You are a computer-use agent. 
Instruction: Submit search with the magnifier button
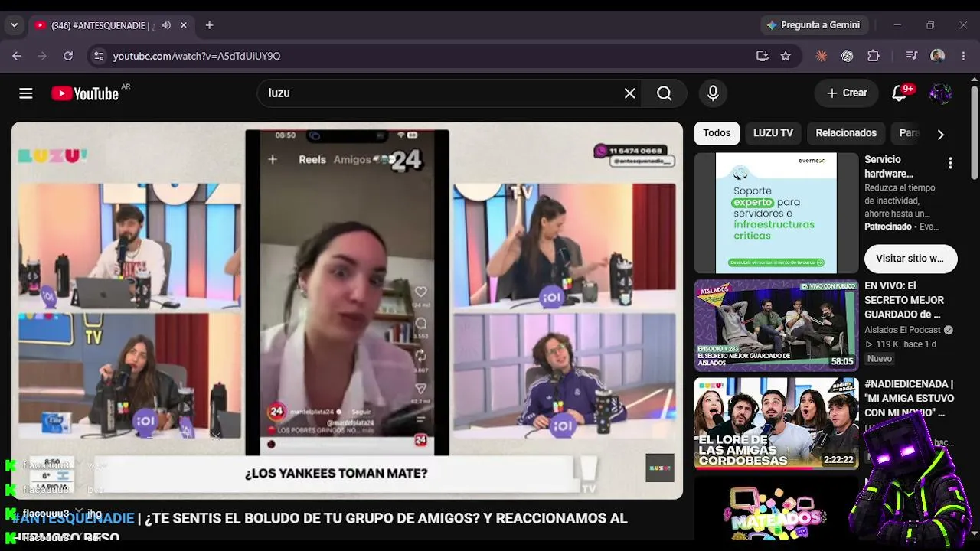click(665, 93)
